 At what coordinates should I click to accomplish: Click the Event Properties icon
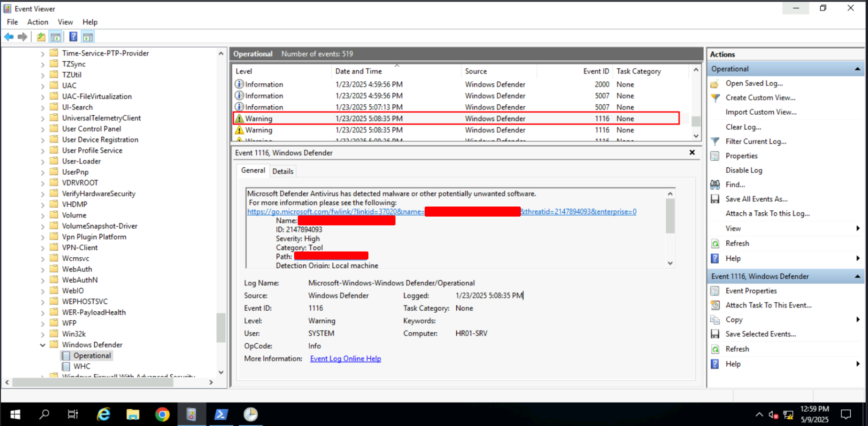pyautogui.click(x=715, y=291)
